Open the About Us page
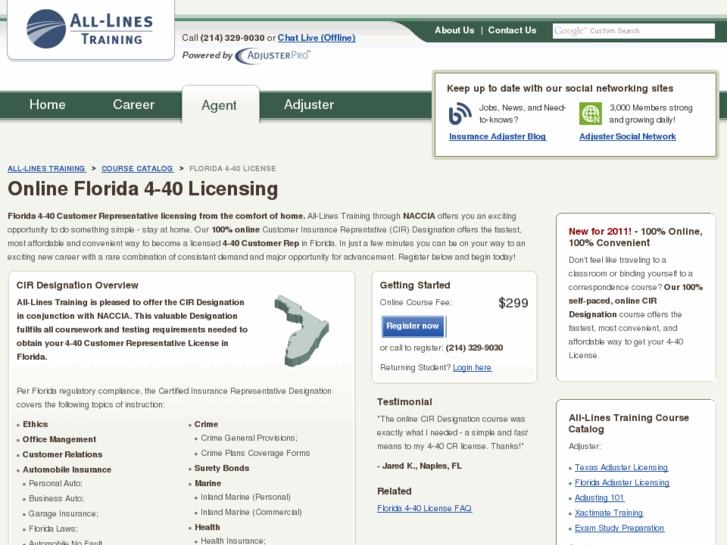 tap(454, 30)
